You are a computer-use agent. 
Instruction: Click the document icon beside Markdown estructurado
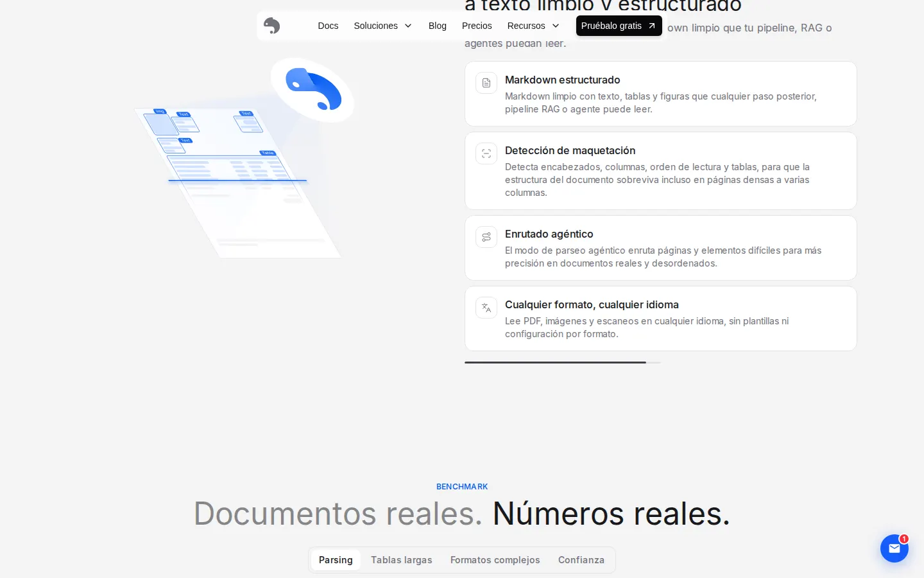click(486, 83)
